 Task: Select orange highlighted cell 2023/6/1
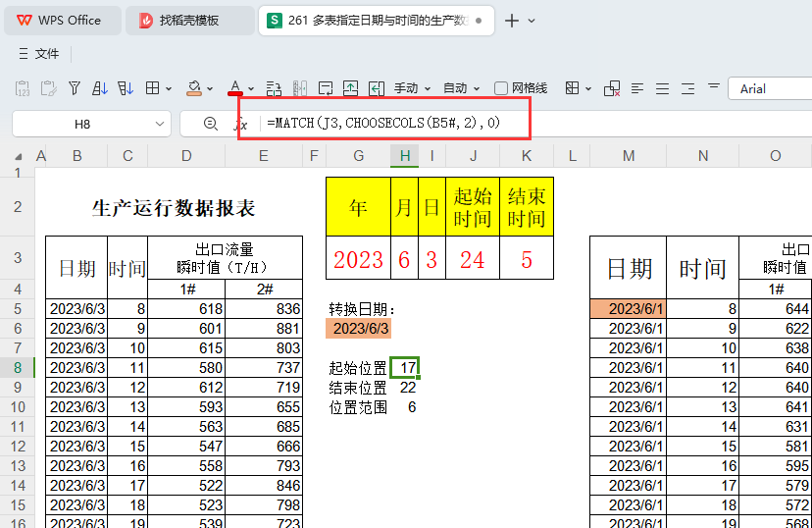point(629,309)
